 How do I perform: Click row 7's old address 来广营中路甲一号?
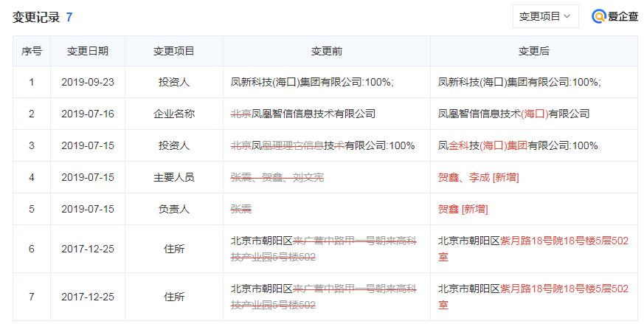click(x=324, y=297)
